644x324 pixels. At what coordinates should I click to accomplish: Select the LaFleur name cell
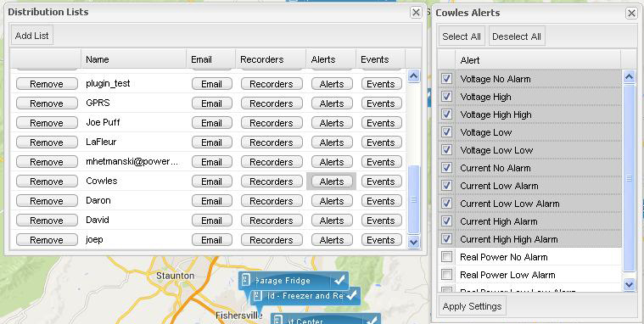(x=134, y=142)
